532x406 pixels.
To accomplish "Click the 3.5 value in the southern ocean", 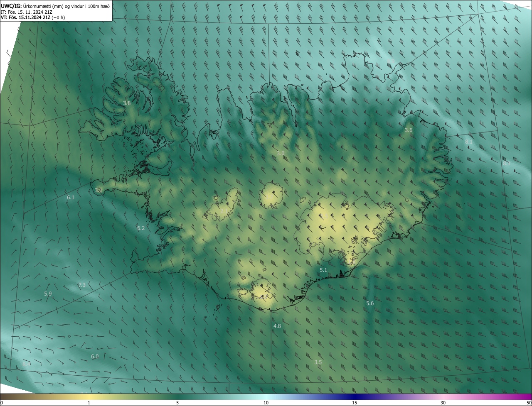I will pos(318,362).
